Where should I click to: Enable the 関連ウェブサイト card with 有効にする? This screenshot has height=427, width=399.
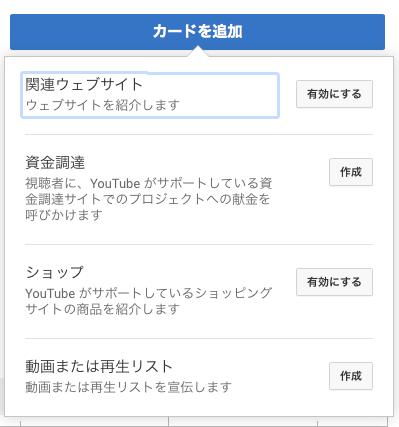(334, 94)
